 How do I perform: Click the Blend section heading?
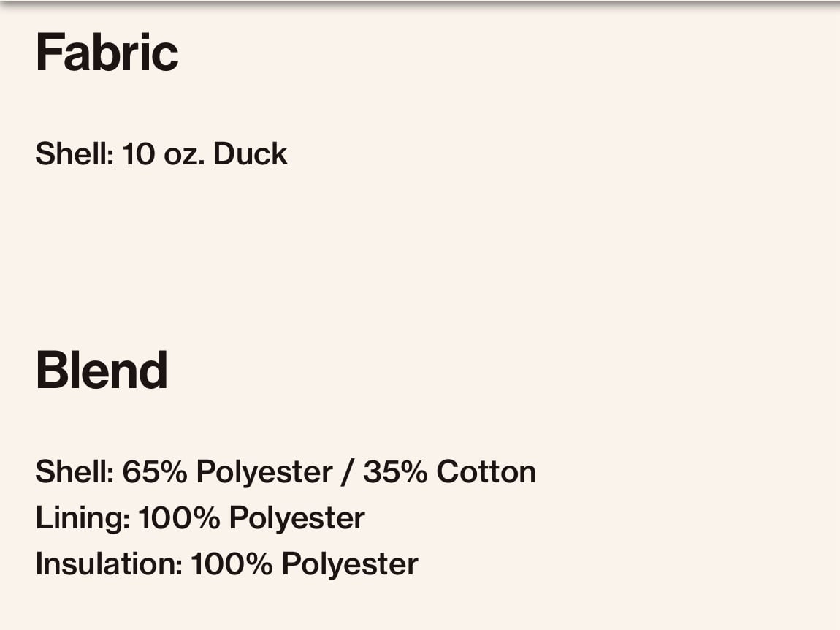click(x=102, y=370)
